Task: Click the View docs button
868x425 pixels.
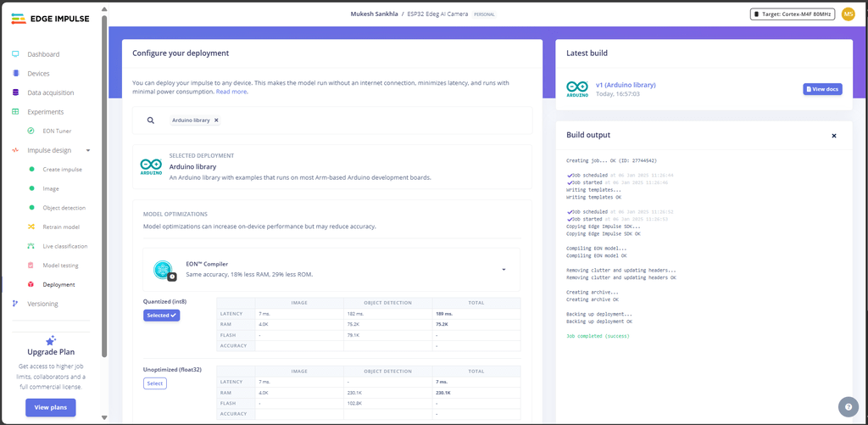Action: 822,89
